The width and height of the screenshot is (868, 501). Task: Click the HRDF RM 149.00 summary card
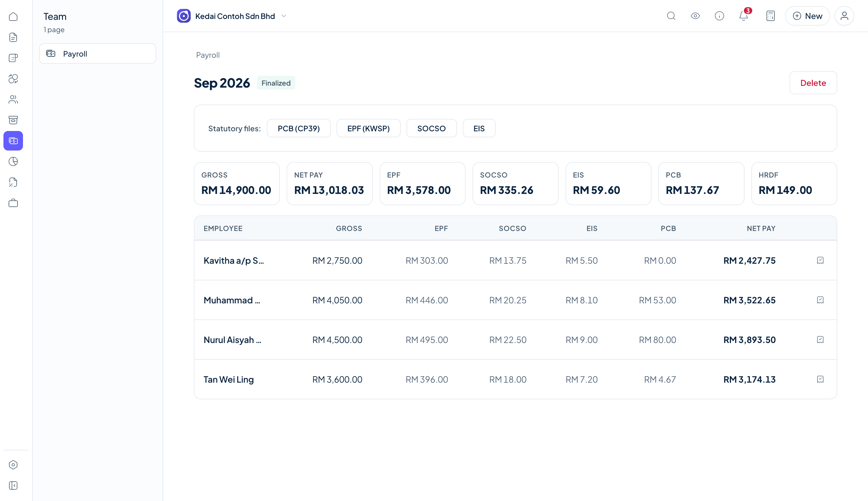point(794,183)
